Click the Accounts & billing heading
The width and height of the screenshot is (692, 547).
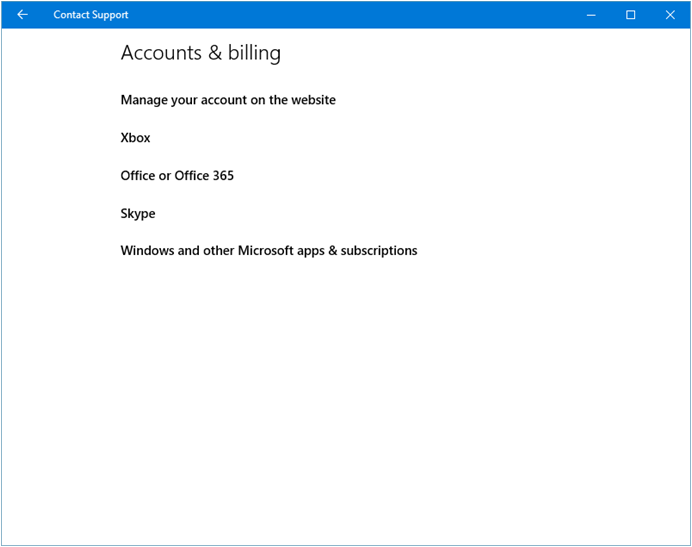pyautogui.click(x=201, y=53)
